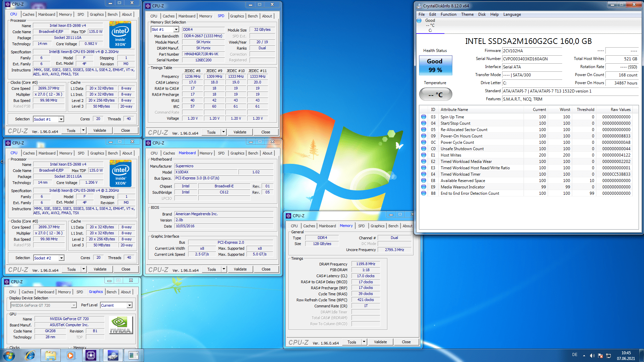The image size is (644, 362).
Task: Switch to Bench tab in Graphics window
Action: pyautogui.click(x=111, y=292)
